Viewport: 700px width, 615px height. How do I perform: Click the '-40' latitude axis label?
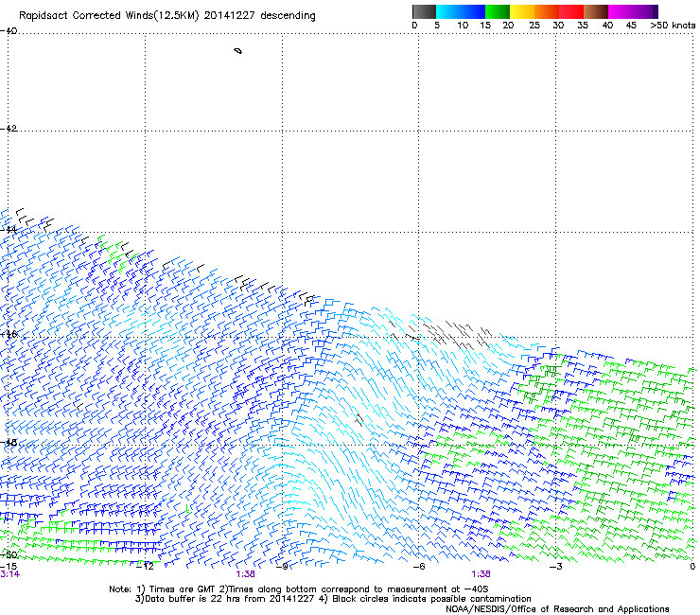9,31
